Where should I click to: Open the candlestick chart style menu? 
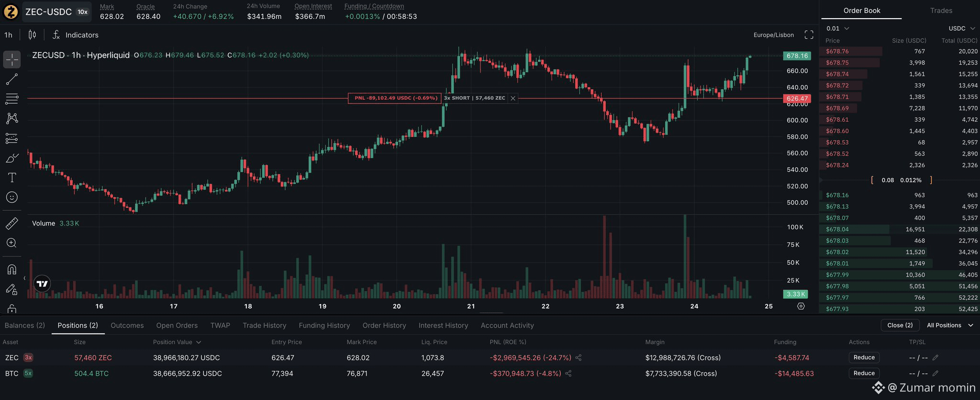(x=32, y=35)
